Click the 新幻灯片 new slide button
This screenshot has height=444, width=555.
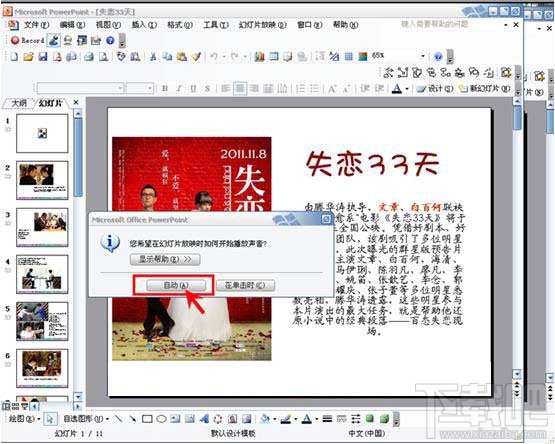click(485, 89)
